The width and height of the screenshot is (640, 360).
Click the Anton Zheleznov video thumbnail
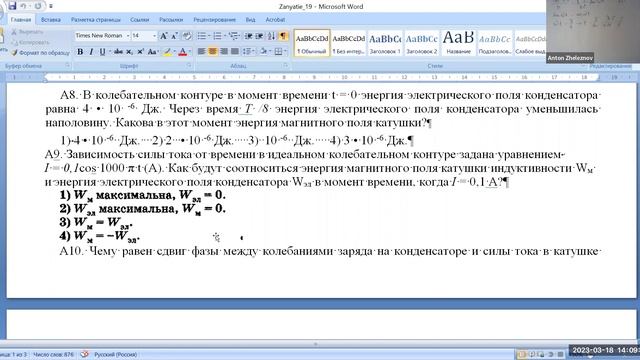coord(593,31)
